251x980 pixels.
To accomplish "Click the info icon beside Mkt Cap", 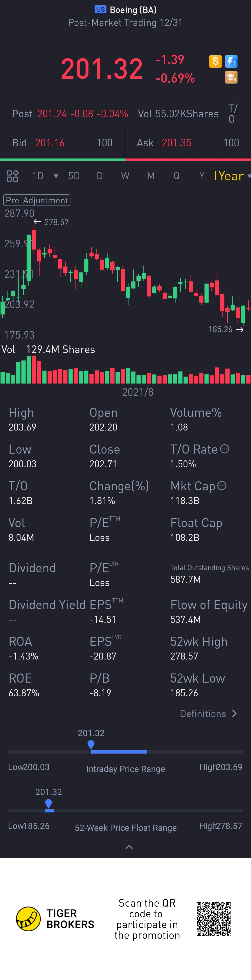I will tap(222, 485).
